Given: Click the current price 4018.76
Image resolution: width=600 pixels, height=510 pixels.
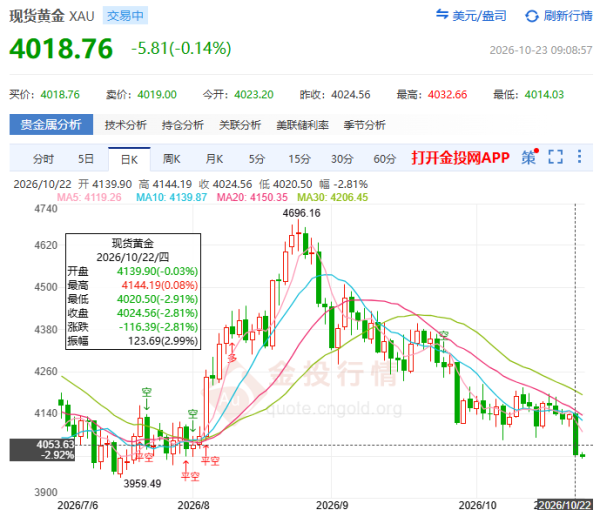Looking at the screenshot, I should tap(61, 49).
